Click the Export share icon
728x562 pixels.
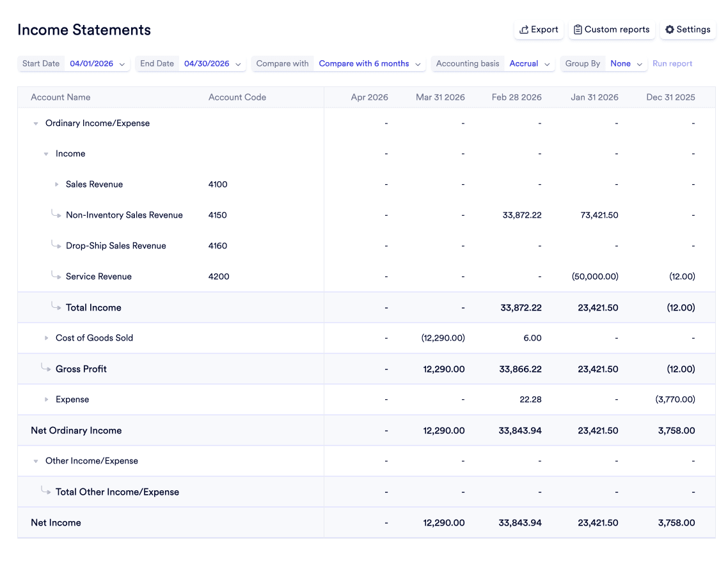tap(524, 29)
